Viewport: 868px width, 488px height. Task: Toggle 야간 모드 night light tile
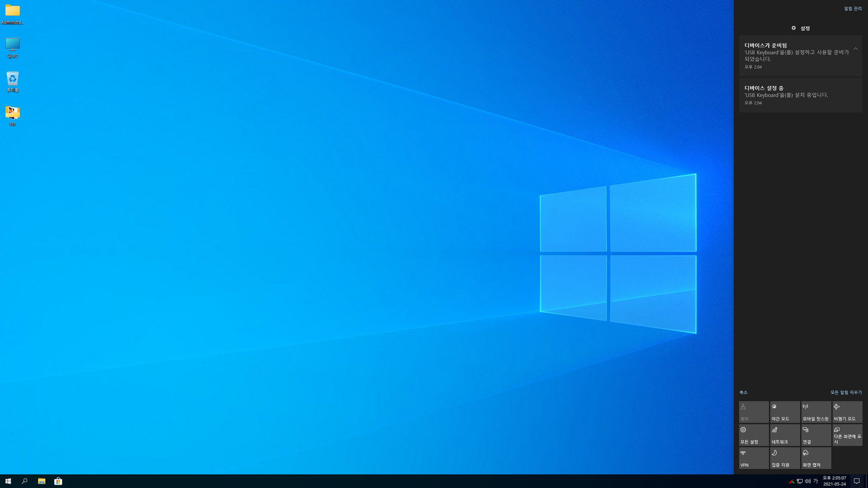coord(785,412)
